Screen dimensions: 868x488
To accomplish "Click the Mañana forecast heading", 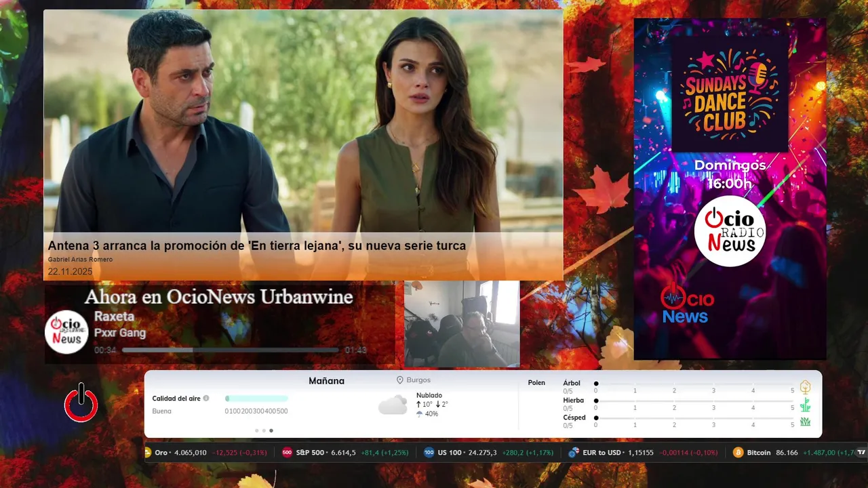I will click(326, 381).
